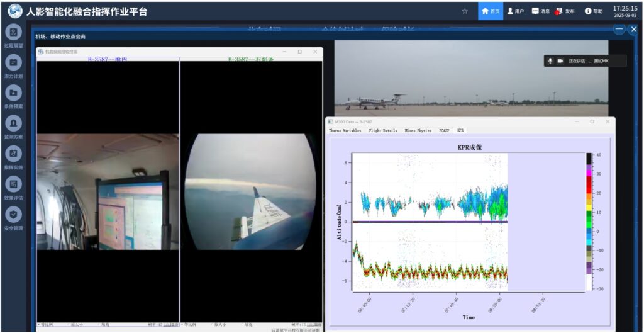This screenshot has width=644, height=333.
Task: Open the 潜力计划 sidebar icon
Action: (x=13, y=63)
